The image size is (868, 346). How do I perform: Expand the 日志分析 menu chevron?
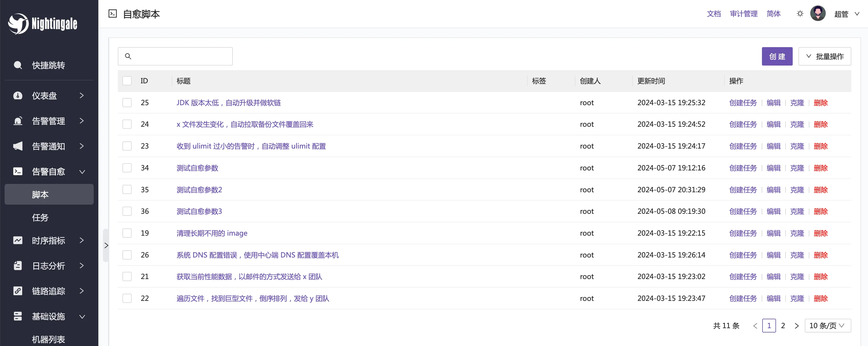[x=82, y=266]
